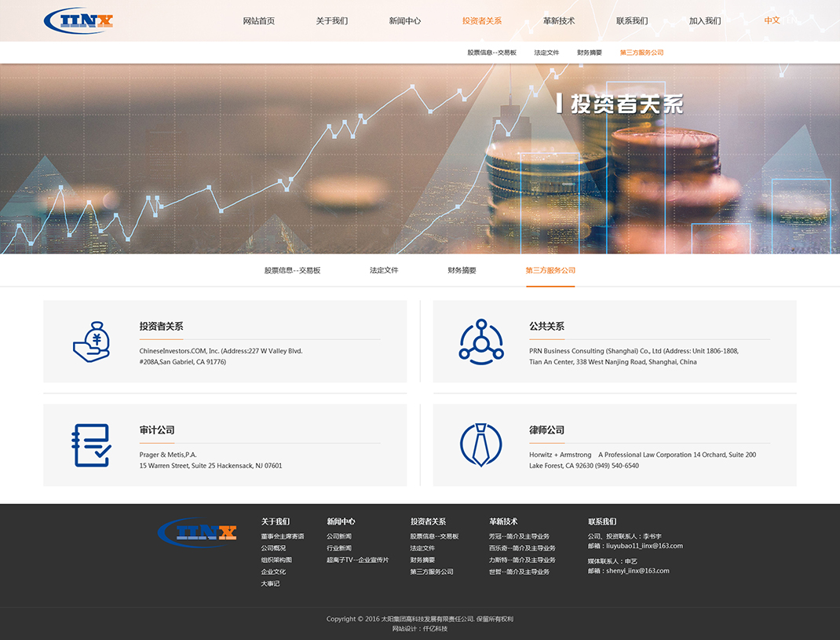
Task: Click the IINX logo in footer
Action: (197, 532)
